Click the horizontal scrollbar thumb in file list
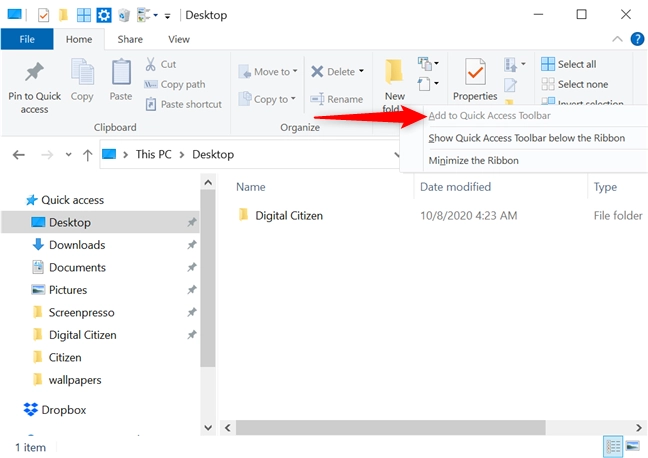Image resolution: width=648 pixels, height=458 pixels. [x=391, y=427]
